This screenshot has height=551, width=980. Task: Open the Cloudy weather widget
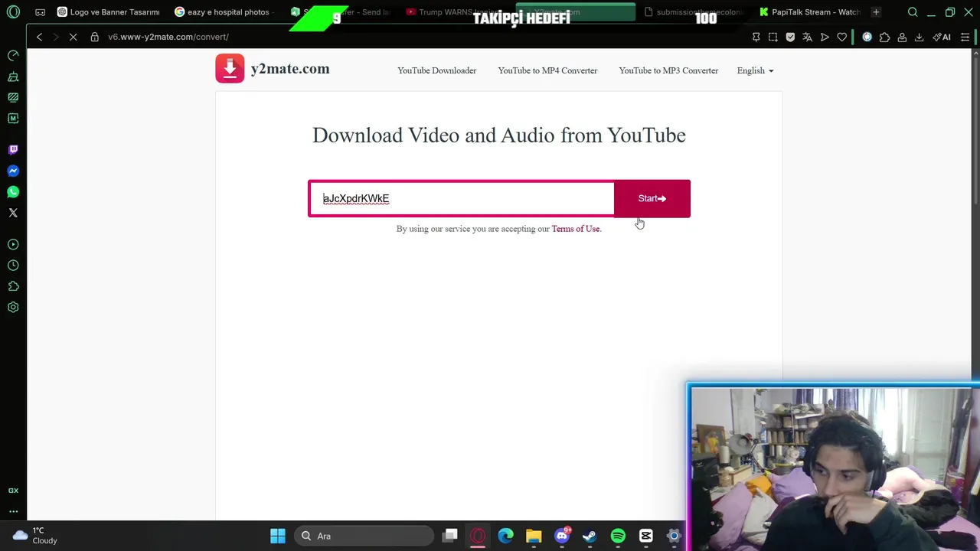[x=35, y=536]
